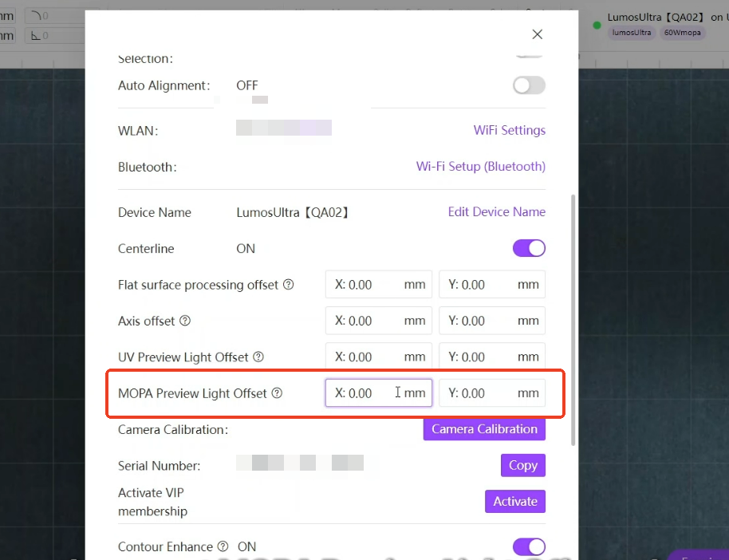Image resolution: width=729 pixels, height=560 pixels.
Task: Click the lumosUltra tag in device header
Action: pyautogui.click(x=632, y=33)
